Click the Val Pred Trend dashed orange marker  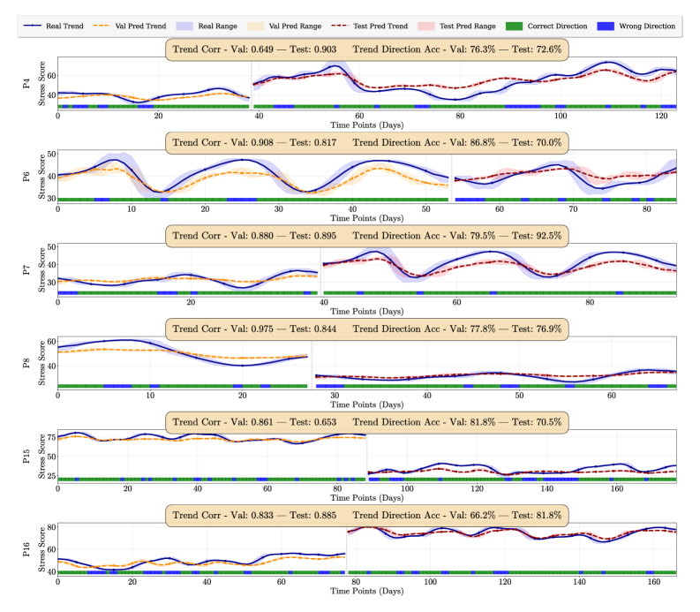(x=124, y=26)
